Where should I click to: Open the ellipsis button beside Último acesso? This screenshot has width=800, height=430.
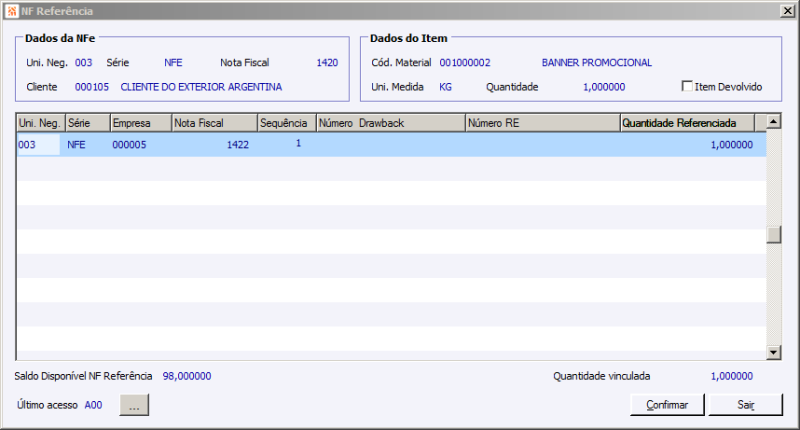134,404
